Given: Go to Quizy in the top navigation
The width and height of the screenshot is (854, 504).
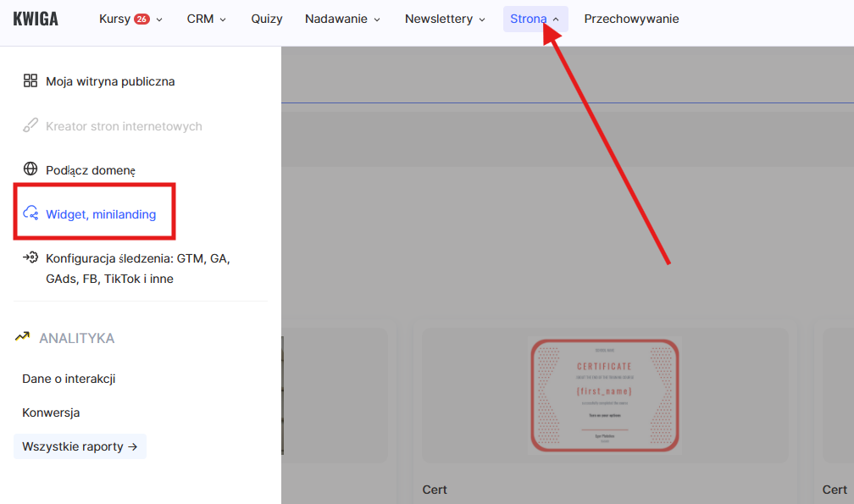Looking at the screenshot, I should (267, 19).
